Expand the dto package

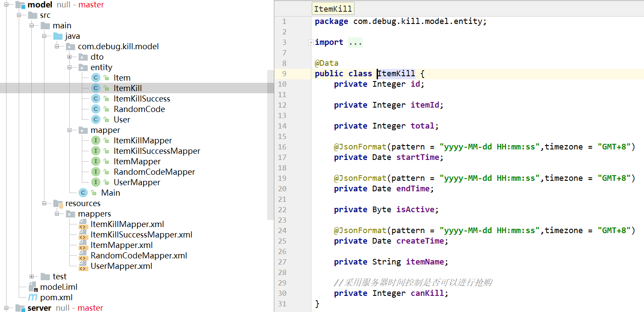click(70, 57)
